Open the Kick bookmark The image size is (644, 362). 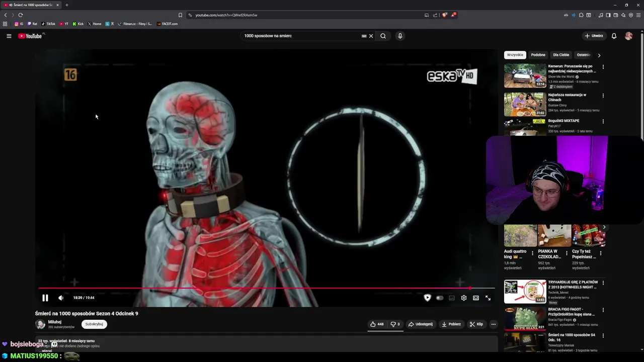click(x=78, y=24)
